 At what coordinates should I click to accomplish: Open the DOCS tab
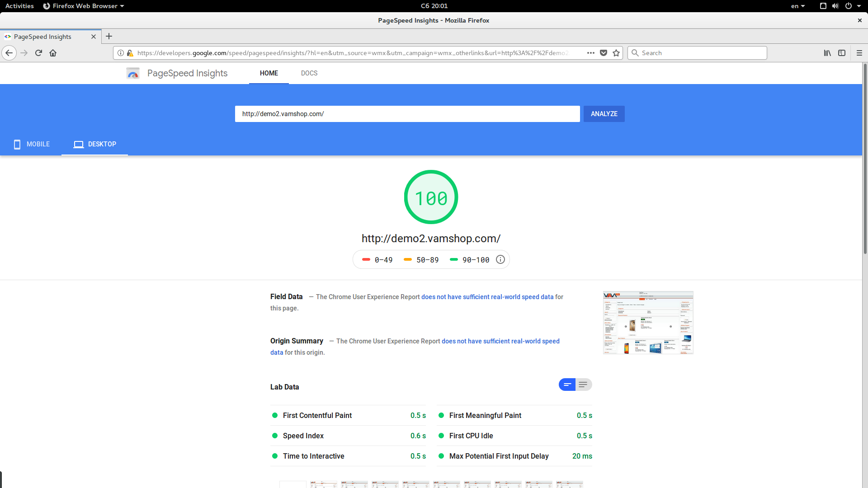coord(309,73)
